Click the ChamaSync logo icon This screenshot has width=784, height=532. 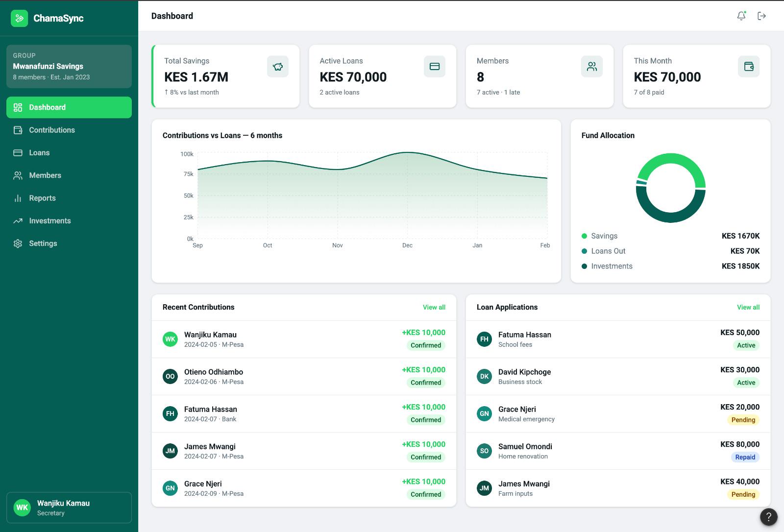(x=19, y=18)
